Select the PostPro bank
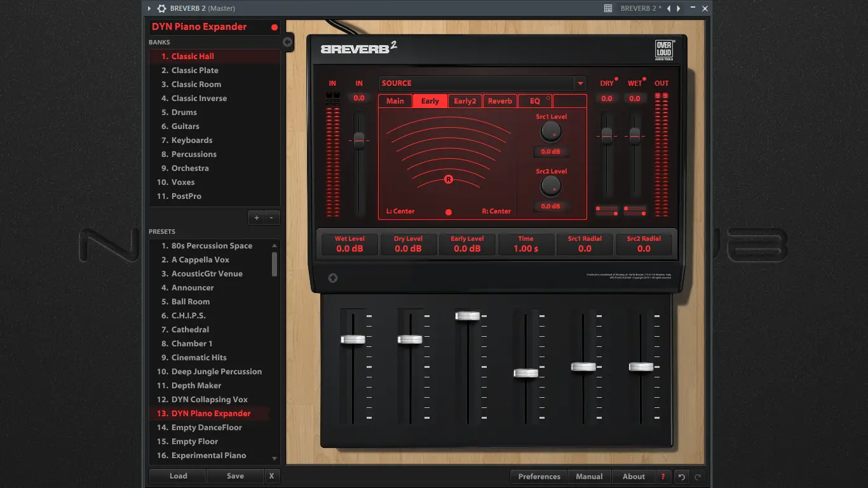868x488 pixels. tap(186, 196)
